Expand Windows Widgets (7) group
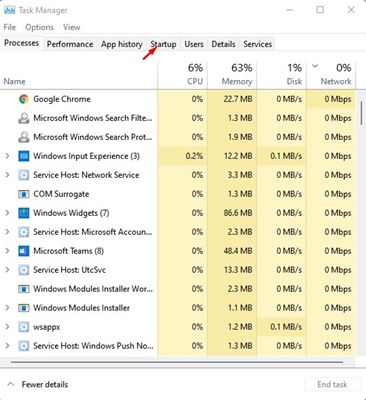The height and width of the screenshot is (400, 366). 7,213
